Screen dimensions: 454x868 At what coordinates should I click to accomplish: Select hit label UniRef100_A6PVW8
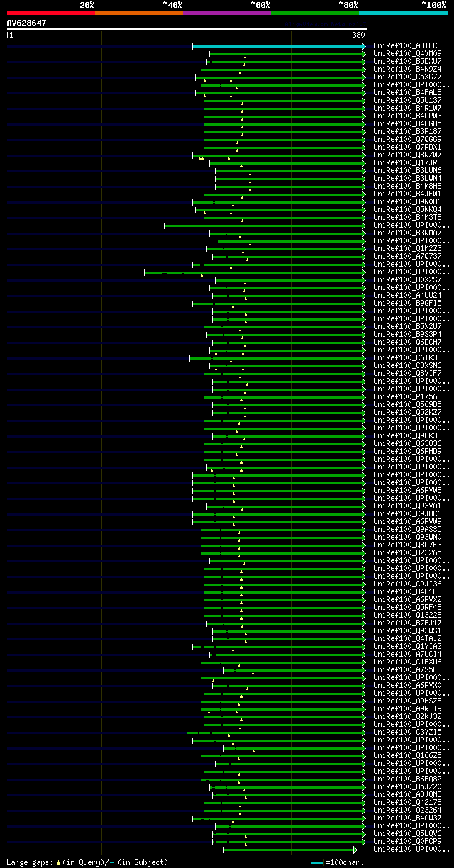pos(407,491)
